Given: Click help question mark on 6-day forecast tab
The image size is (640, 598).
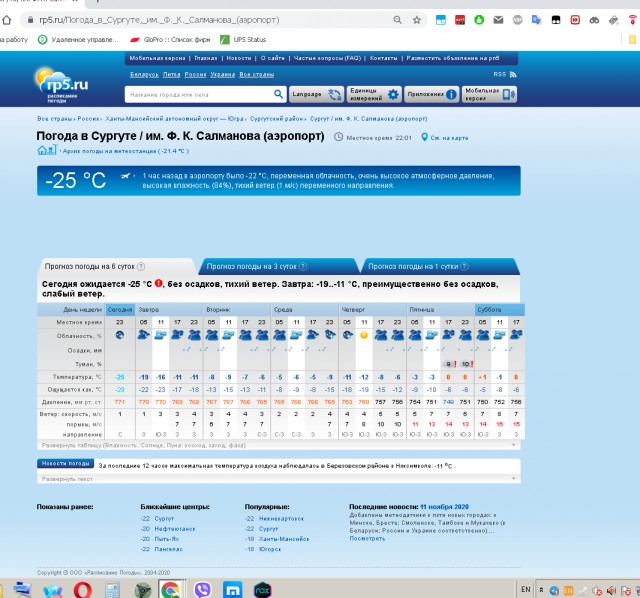Looking at the screenshot, I should pos(141,267).
